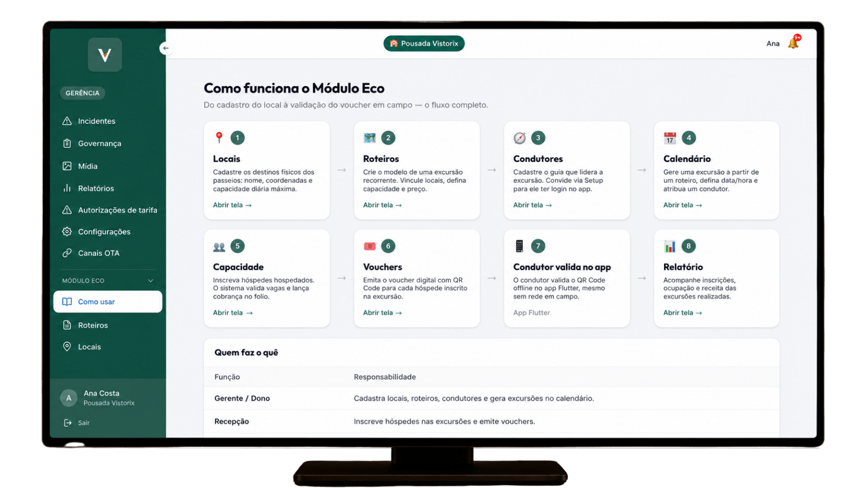
Task: Click the map icon on Roteiros card
Action: coord(369,138)
